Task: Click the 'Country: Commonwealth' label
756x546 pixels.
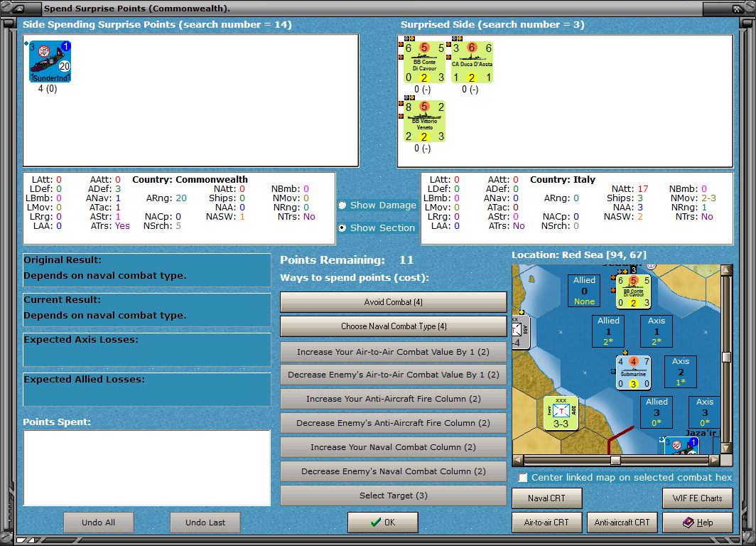Action: pyautogui.click(x=190, y=179)
